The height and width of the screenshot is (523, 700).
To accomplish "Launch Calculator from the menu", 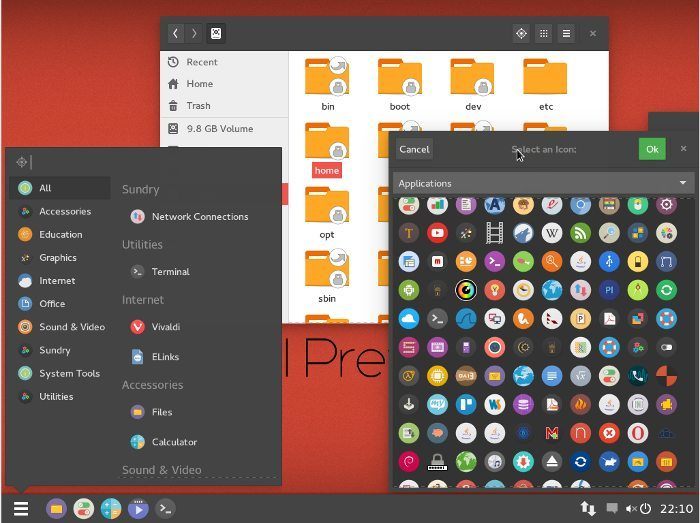I will [x=164, y=442].
